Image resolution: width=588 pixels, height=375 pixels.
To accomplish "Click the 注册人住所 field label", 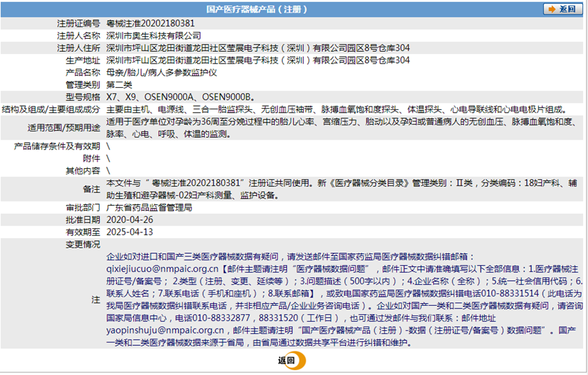I will coord(78,48).
